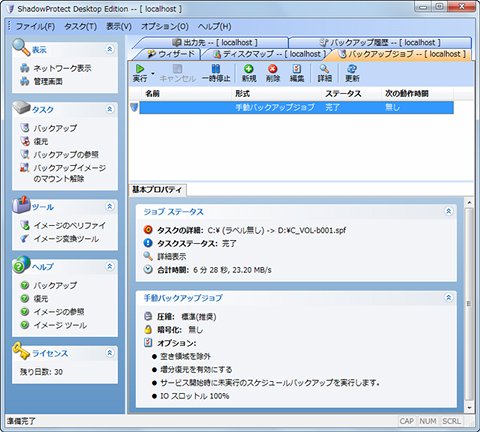Open 復元 help topic in ヘルプ panel

pos(41,299)
